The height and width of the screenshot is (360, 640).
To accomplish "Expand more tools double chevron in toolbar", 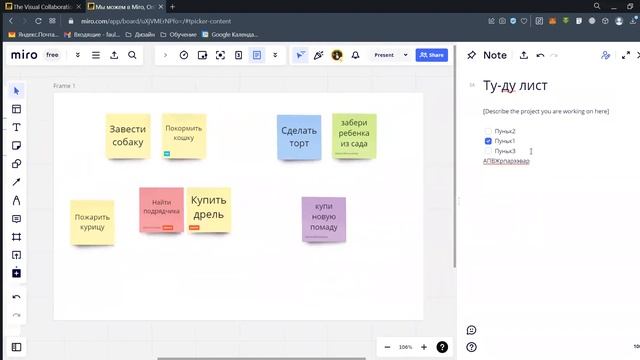I will coord(275,55).
